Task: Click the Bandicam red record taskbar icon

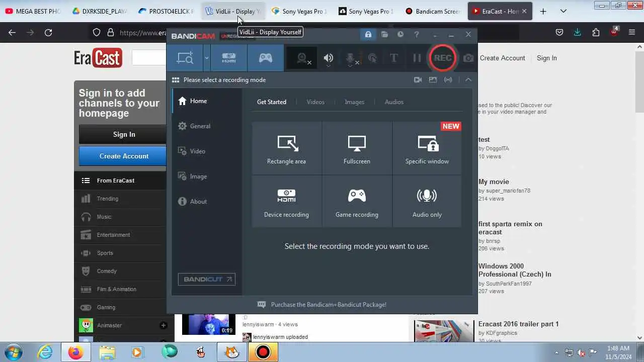Action: [263, 352]
